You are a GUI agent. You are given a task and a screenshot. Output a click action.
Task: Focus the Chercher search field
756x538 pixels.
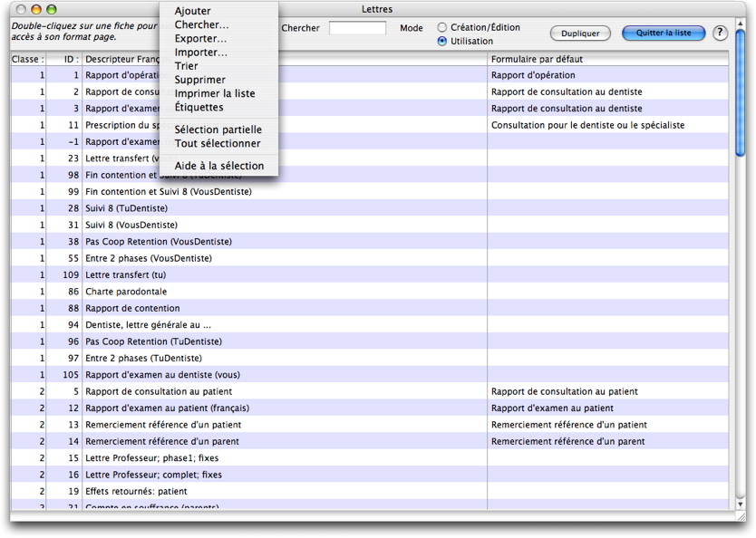pyautogui.click(x=357, y=28)
